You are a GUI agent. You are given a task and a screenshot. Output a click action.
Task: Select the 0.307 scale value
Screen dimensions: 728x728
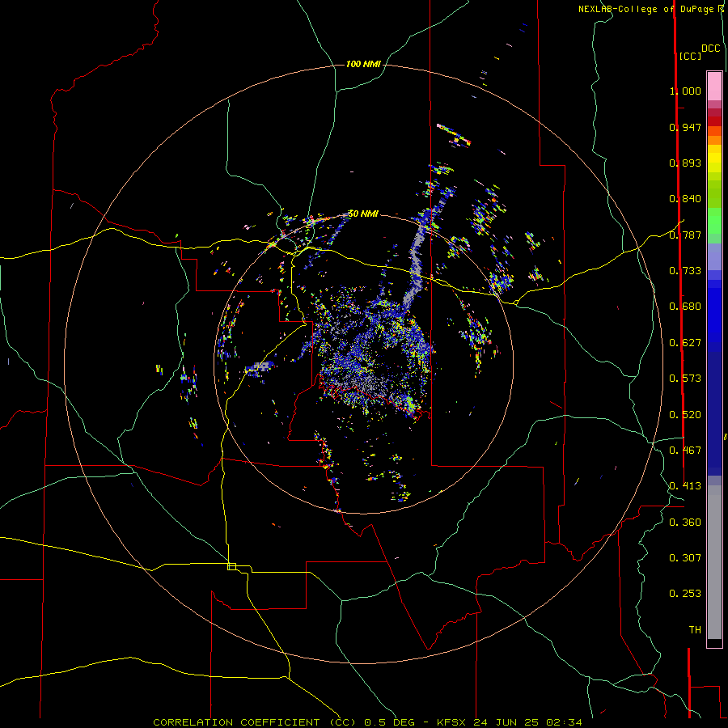(x=685, y=558)
